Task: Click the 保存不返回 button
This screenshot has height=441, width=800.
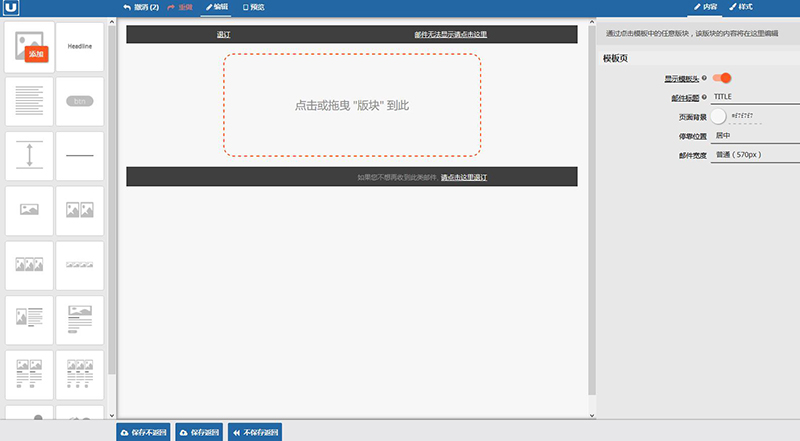Action: click(x=142, y=432)
